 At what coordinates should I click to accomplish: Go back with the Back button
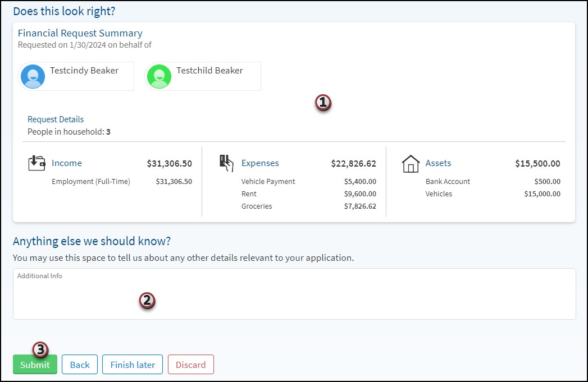[80, 365]
